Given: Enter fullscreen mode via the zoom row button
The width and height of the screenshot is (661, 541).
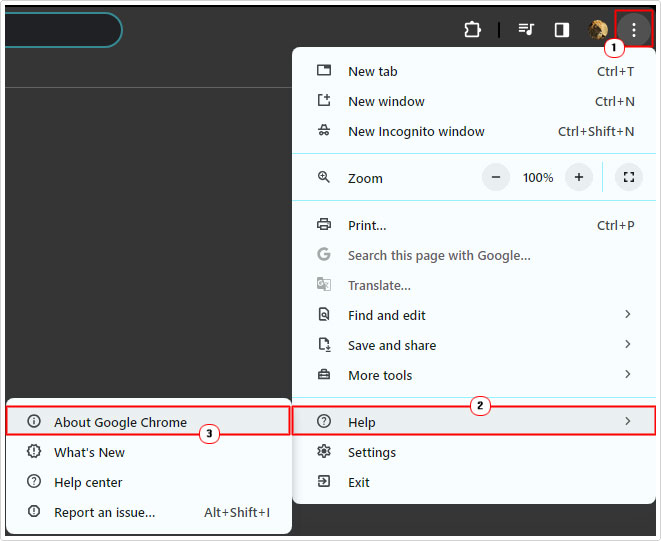Looking at the screenshot, I should pos(629,177).
